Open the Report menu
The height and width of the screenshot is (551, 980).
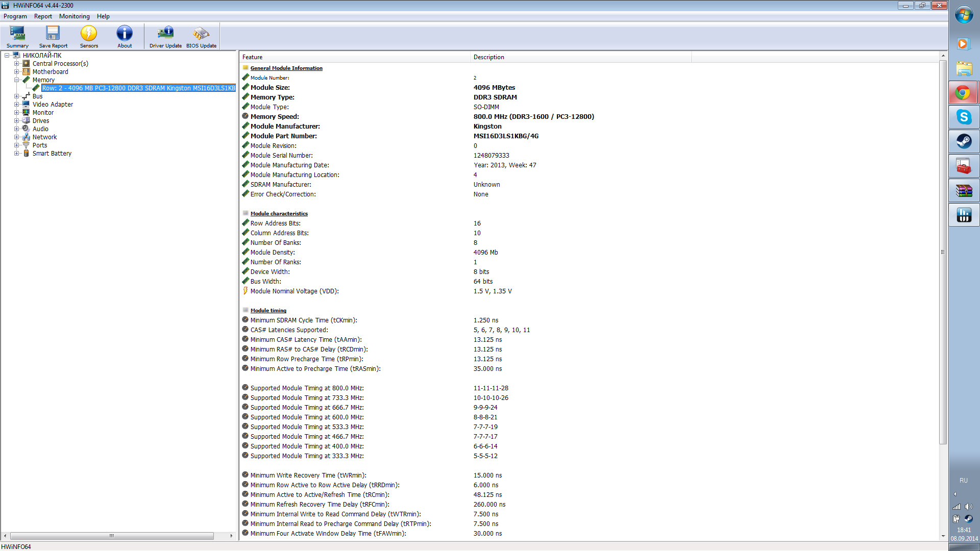coord(43,16)
